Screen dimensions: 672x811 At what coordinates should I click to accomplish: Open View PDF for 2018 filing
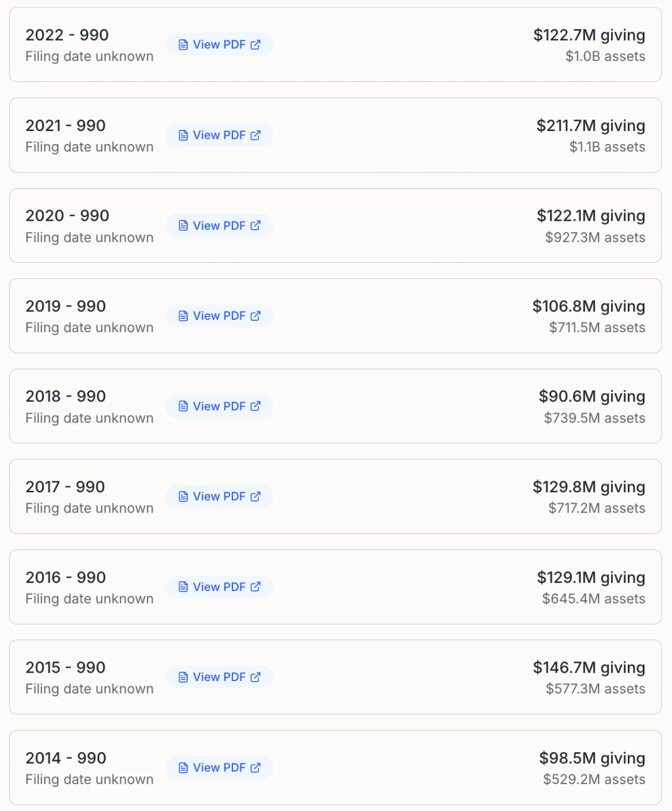pyautogui.click(x=220, y=406)
